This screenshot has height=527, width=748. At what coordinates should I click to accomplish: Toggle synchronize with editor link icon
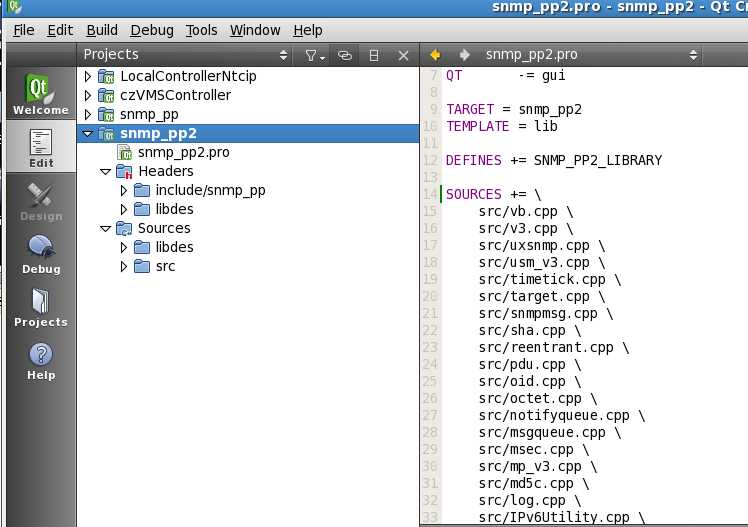pos(345,56)
